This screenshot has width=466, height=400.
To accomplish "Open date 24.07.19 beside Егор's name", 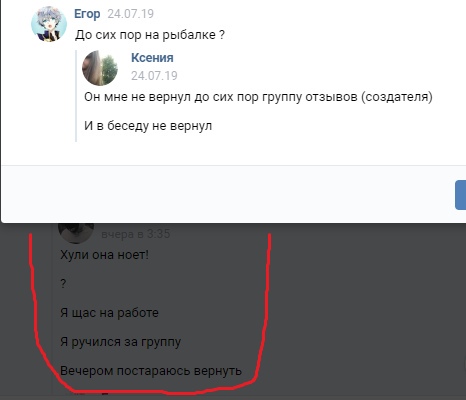I will click(x=131, y=14).
